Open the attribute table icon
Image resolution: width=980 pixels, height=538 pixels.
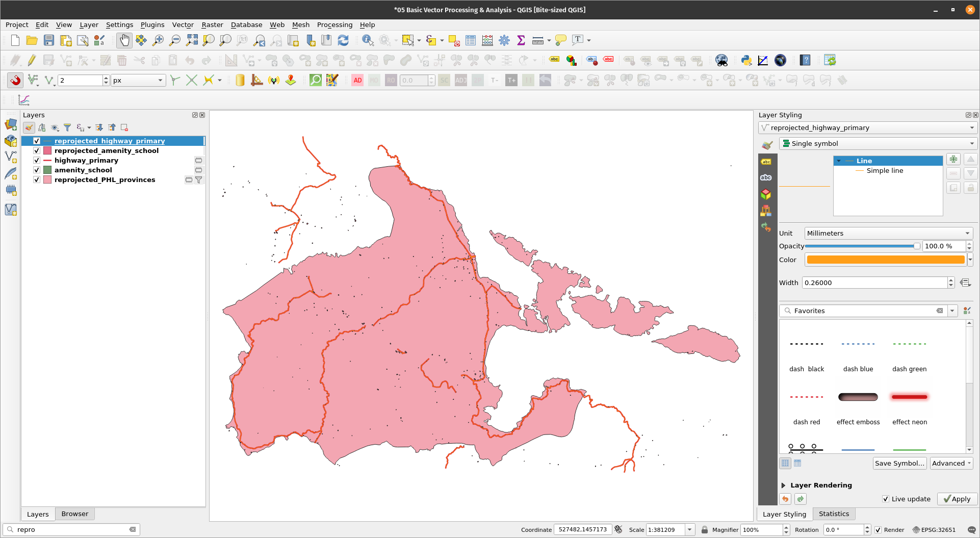tap(470, 40)
